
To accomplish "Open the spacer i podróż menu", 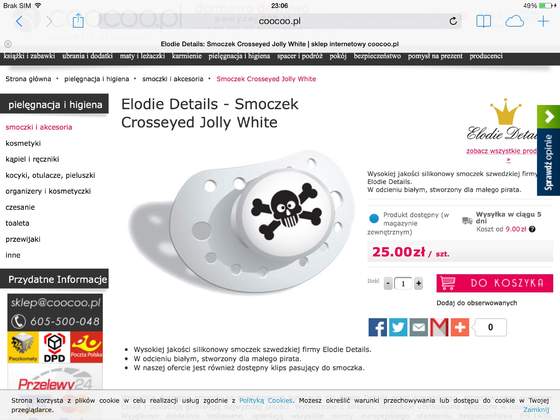I will [299, 56].
